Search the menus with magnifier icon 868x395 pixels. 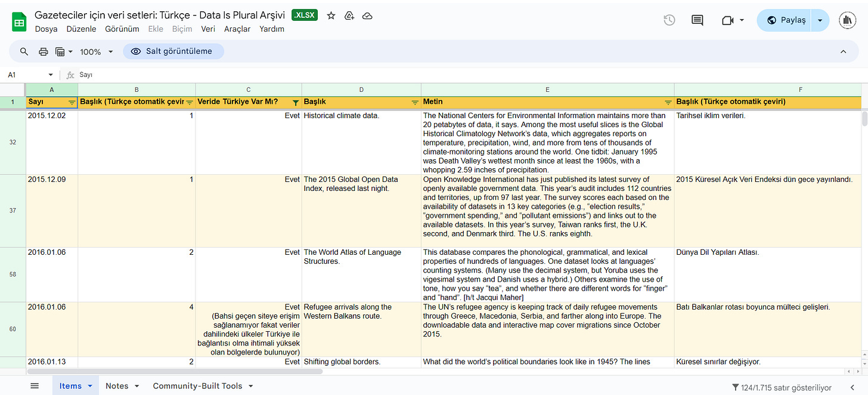[24, 52]
